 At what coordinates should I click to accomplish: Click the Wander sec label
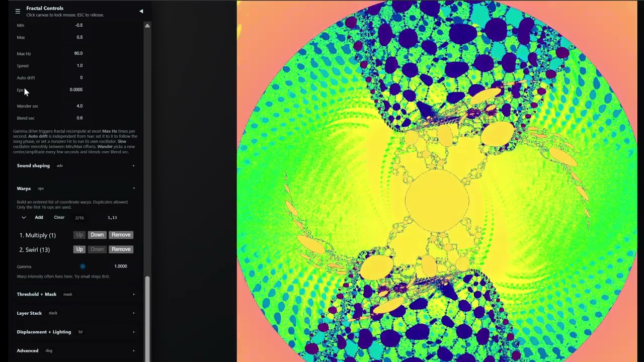pyautogui.click(x=28, y=106)
